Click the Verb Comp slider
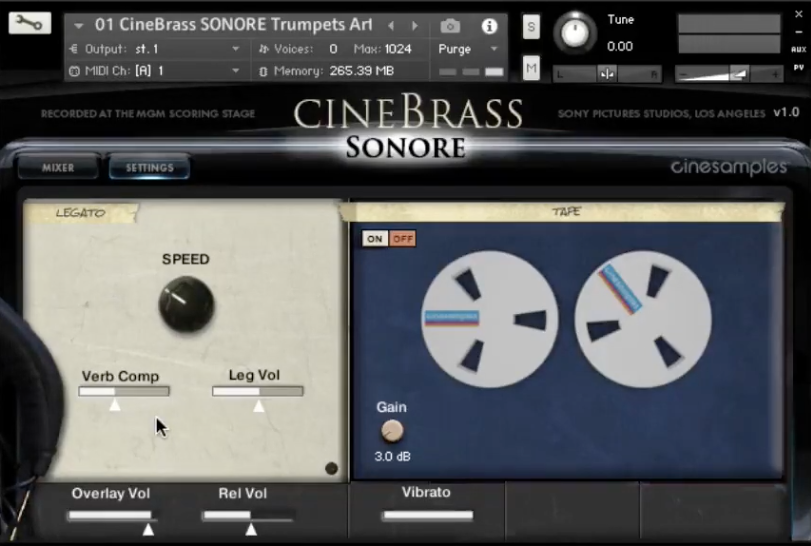Image resolution: width=811 pixels, height=546 pixels. coord(124,391)
